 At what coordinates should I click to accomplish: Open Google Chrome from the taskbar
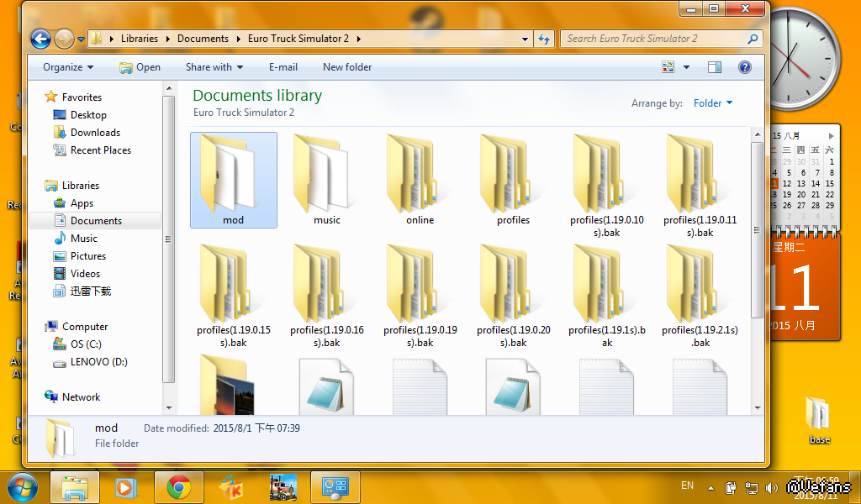click(x=178, y=486)
